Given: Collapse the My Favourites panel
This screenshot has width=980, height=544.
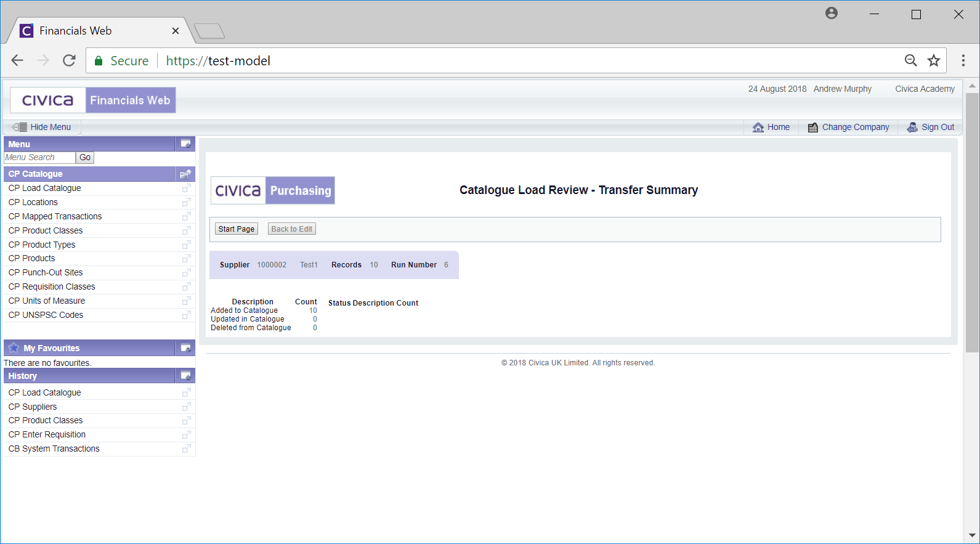Looking at the screenshot, I should click(185, 348).
